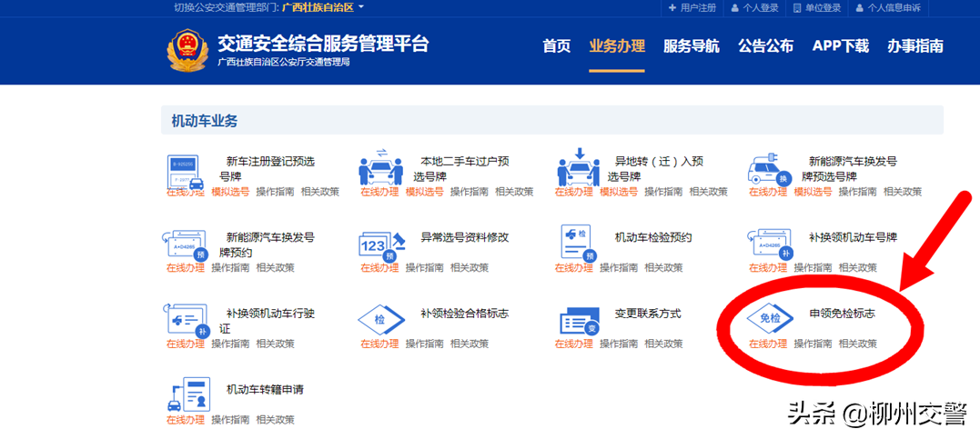
Task: Open the 服务导航 navigation tab
Action: (x=692, y=46)
